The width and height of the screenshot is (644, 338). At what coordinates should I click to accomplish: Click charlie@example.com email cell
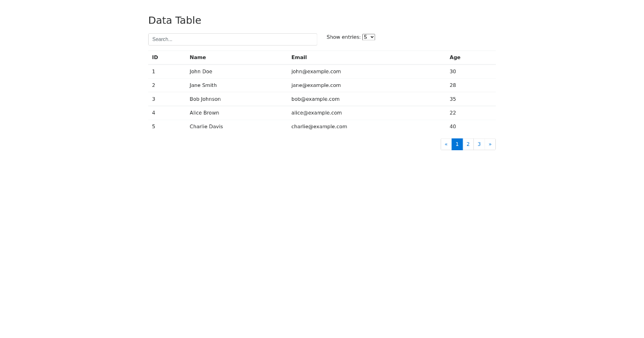319,127
